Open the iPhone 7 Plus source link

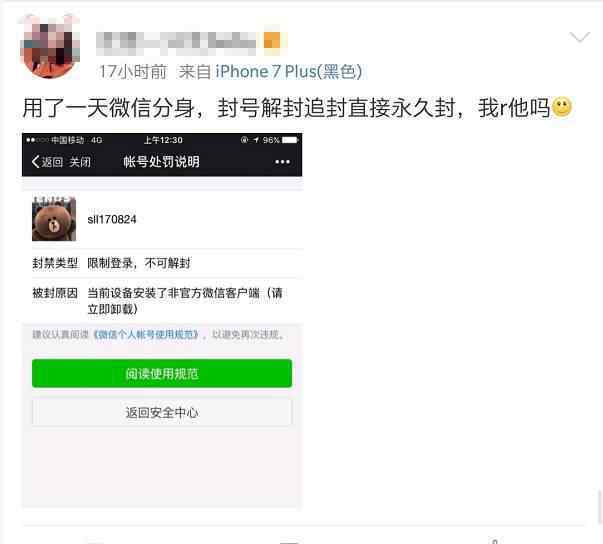coord(289,72)
